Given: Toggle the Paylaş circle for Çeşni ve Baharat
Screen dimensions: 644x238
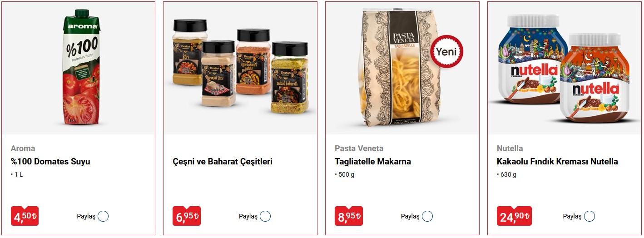Looking at the screenshot, I should coord(265,216).
